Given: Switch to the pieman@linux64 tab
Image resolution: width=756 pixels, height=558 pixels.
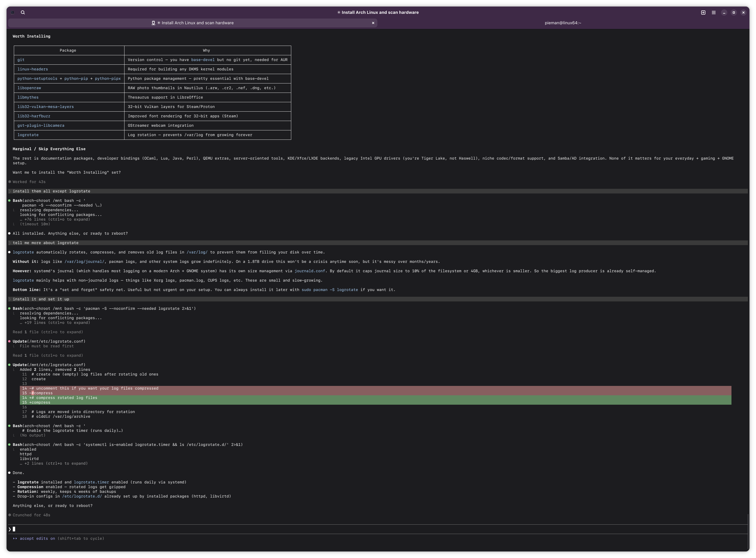Looking at the screenshot, I should pyautogui.click(x=563, y=23).
